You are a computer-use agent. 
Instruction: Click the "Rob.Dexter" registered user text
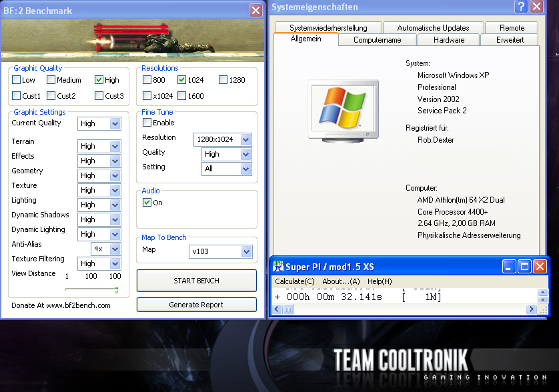click(x=436, y=140)
